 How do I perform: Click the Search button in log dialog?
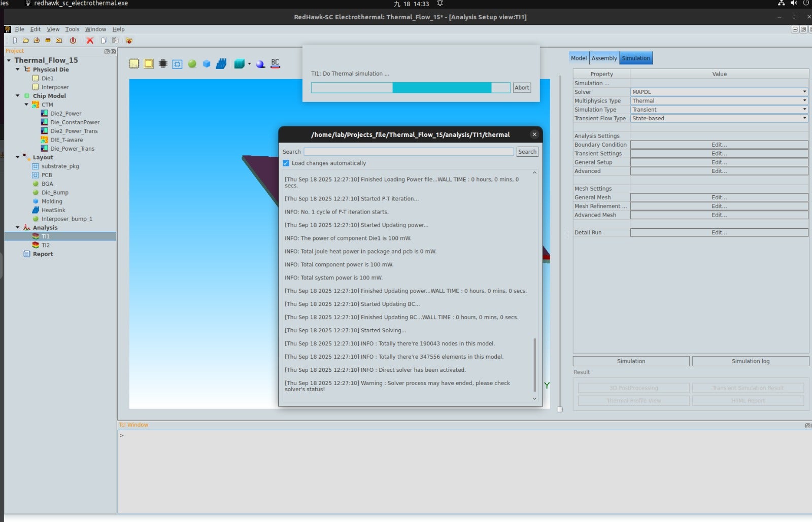click(x=527, y=152)
